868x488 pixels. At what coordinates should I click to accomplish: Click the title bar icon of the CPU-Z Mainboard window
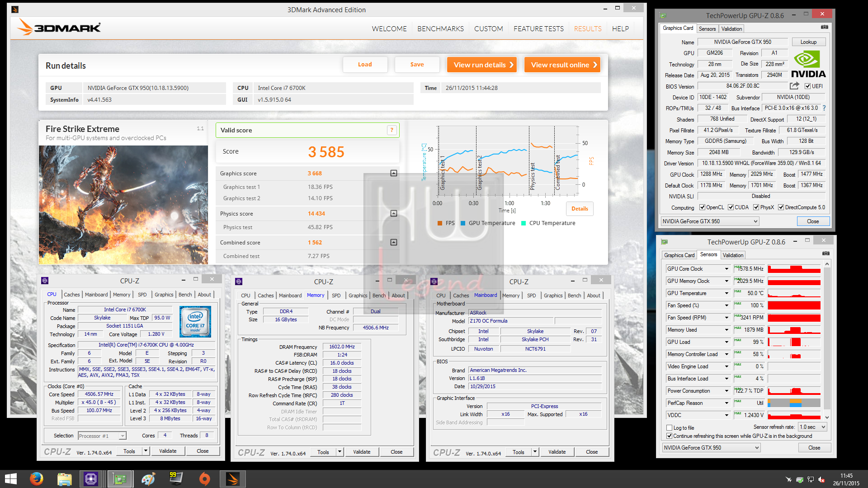click(434, 281)
